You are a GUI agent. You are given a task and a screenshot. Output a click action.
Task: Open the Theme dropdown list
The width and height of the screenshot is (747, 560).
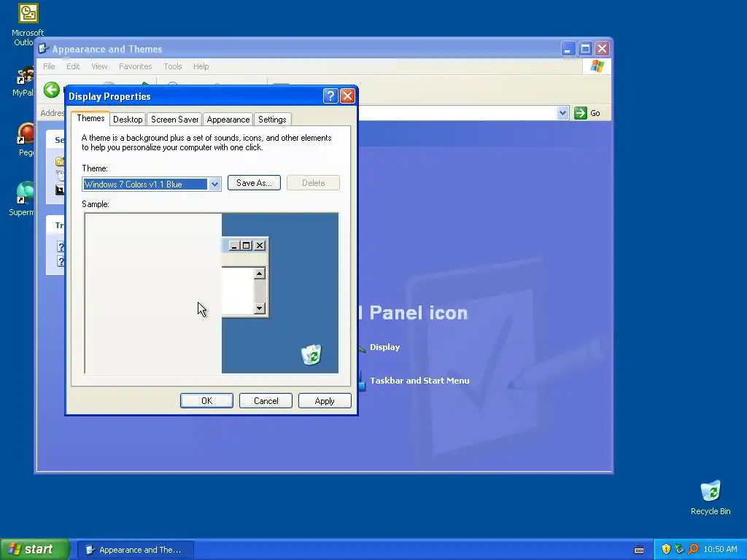click(214, 184)
